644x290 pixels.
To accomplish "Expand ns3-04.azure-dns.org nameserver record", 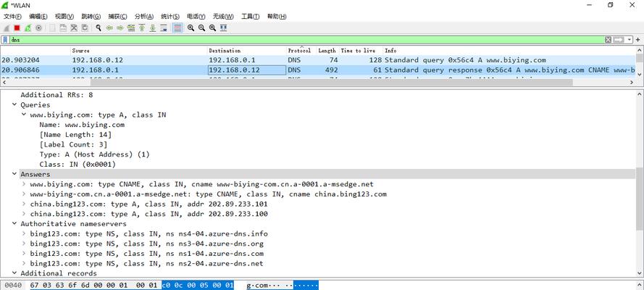I will [24, 244].
